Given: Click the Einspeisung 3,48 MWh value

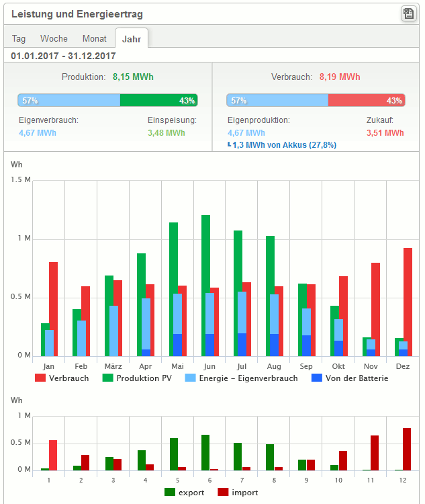Looking at the screenshot, I should click(x=166, y=133).
